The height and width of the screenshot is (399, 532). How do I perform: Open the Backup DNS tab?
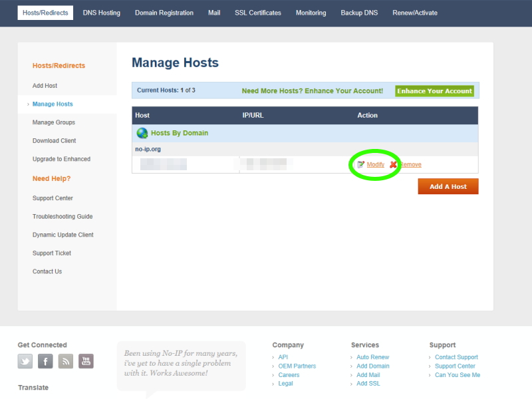359,13
